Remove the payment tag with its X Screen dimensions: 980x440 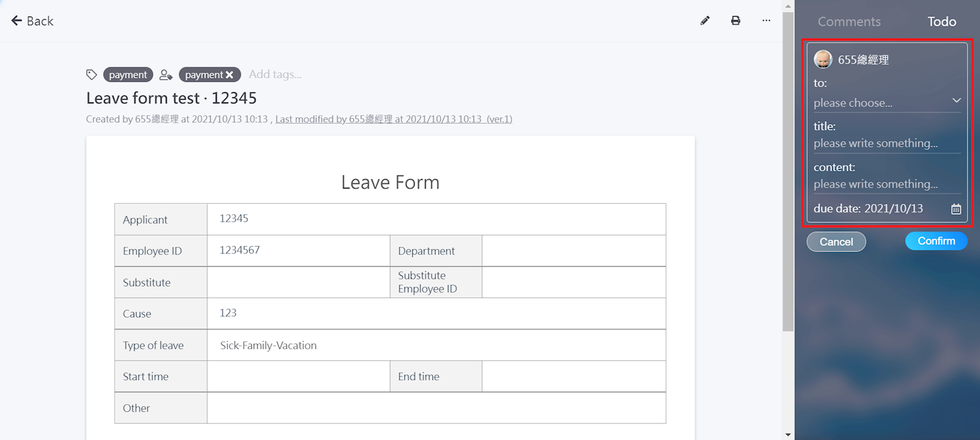[x=230, y=75]
